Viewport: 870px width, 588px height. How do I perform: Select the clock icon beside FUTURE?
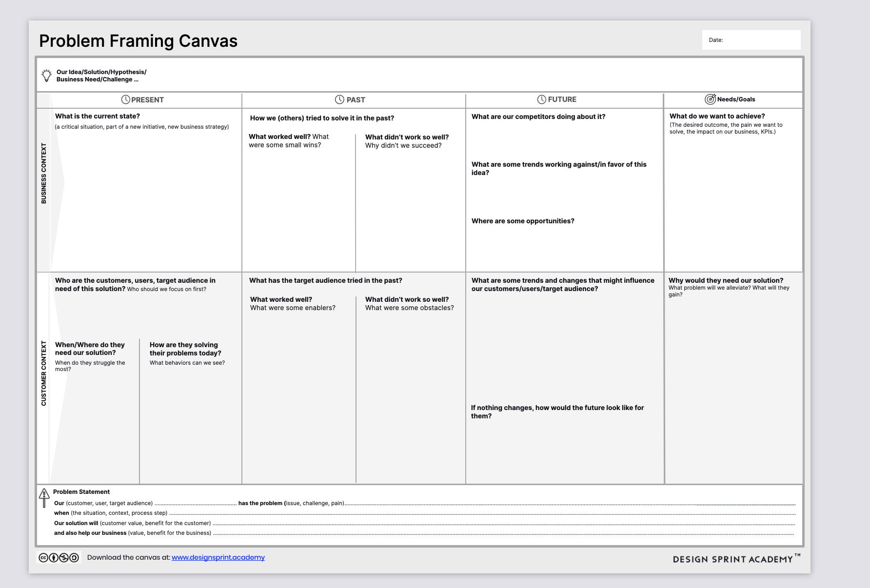pyautogui.click(x=541, y=99)
